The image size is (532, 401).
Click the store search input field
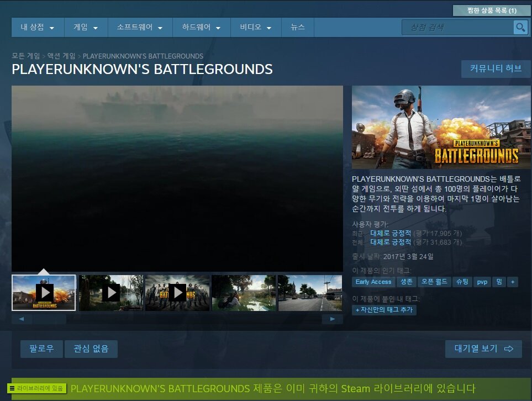[x=457, y=27]
